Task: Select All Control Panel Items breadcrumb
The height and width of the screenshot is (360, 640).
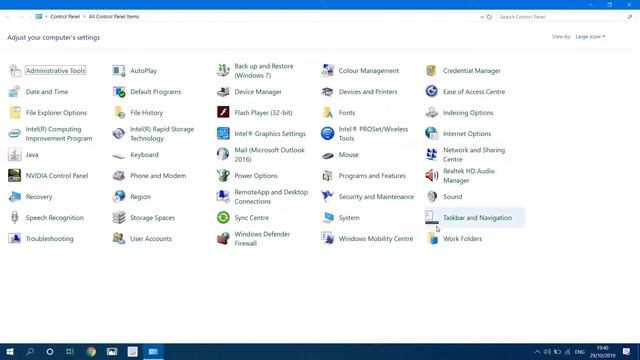Action: [x=114, y=17]
